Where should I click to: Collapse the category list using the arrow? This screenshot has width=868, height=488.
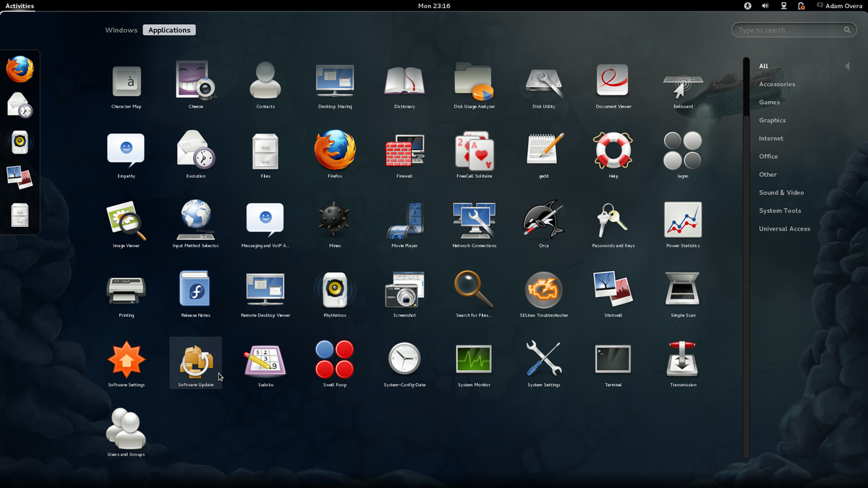point(847,66)
